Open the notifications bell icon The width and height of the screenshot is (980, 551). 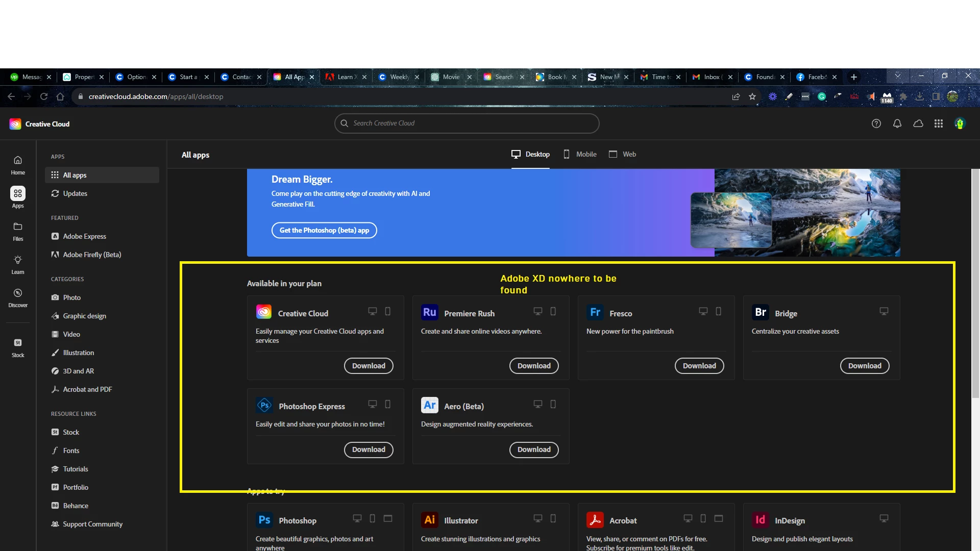point(897,123)
